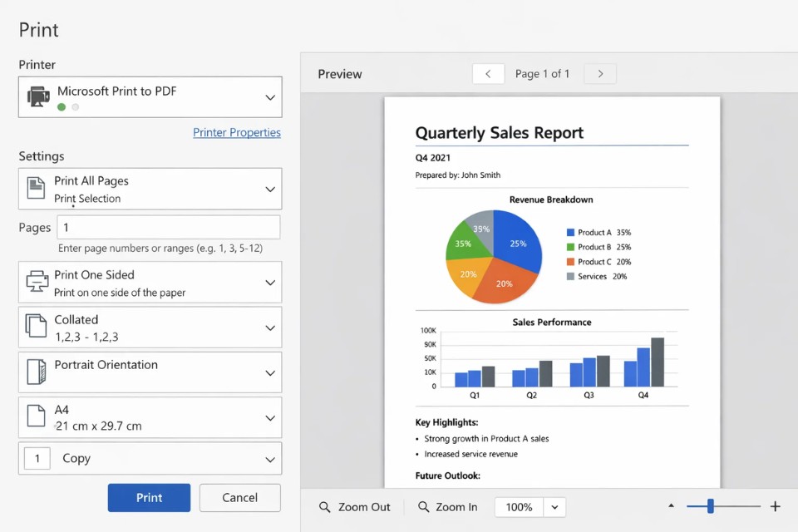Click the Cancel button

(x=239, y=497)
